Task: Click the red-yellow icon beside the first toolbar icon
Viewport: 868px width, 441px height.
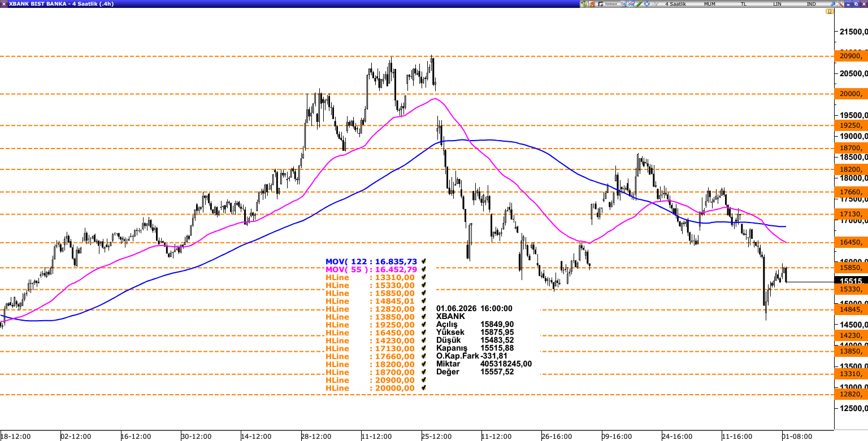Action: tap(592, 4)
